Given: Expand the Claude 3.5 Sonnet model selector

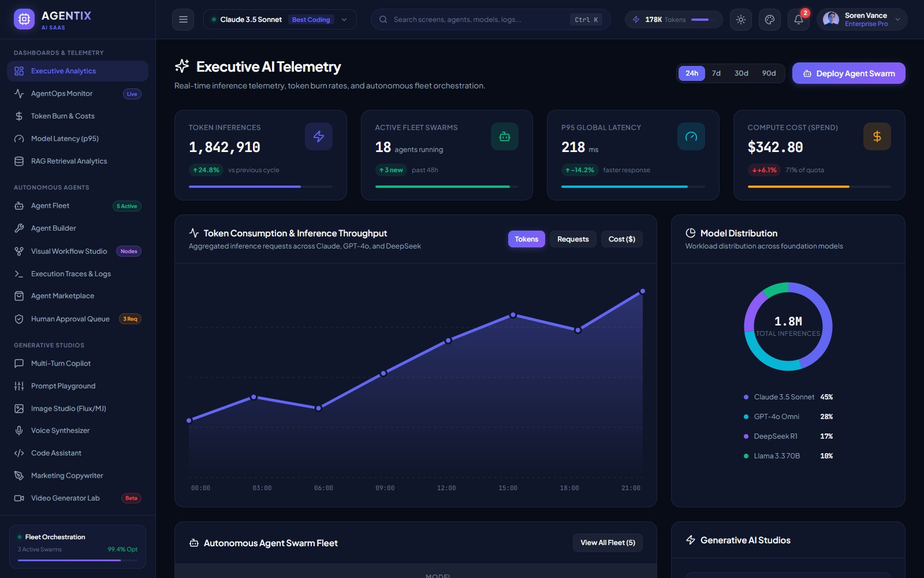Looking at the screenshot, I should tap(280, 20).
